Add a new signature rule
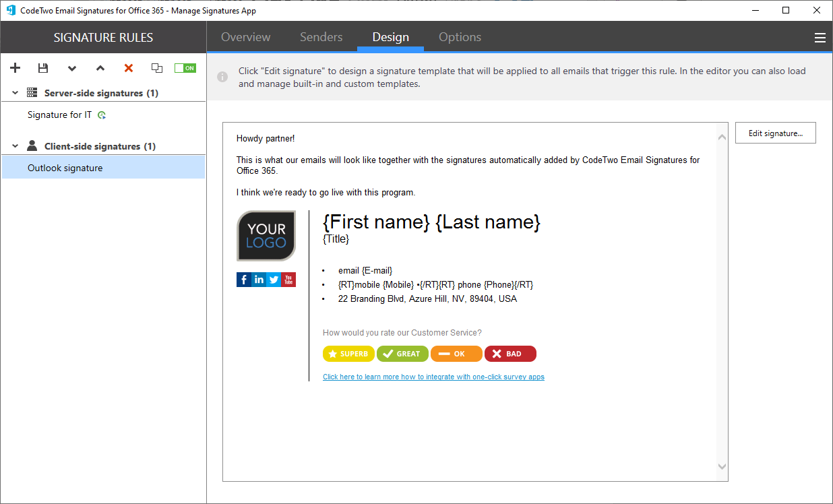Viewport: 833px width, 504px height. coord(16,68)
